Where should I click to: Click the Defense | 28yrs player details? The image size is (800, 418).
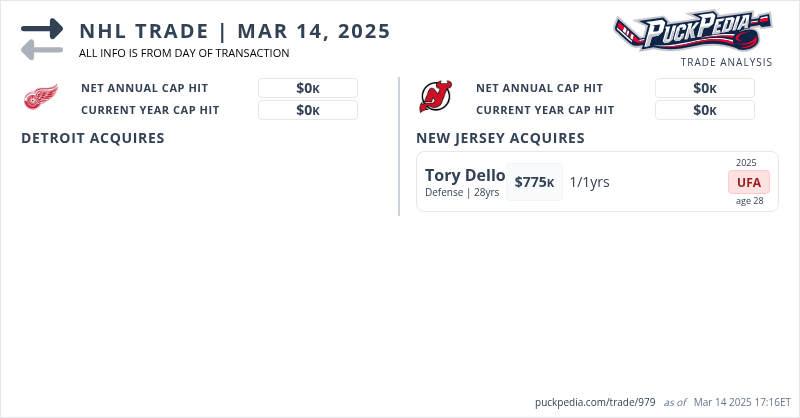(x=462, y=192)
